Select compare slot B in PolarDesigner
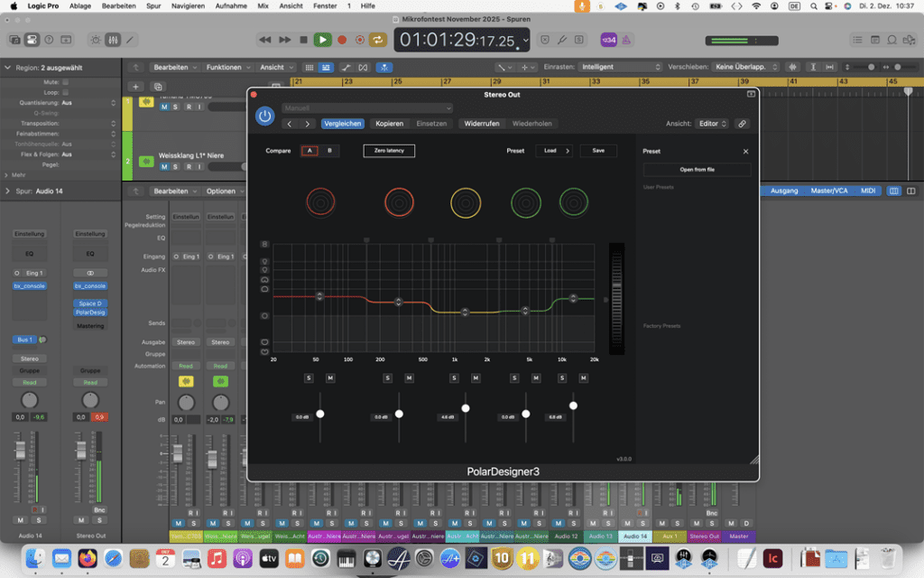The image size is (924, 578). 329,151
